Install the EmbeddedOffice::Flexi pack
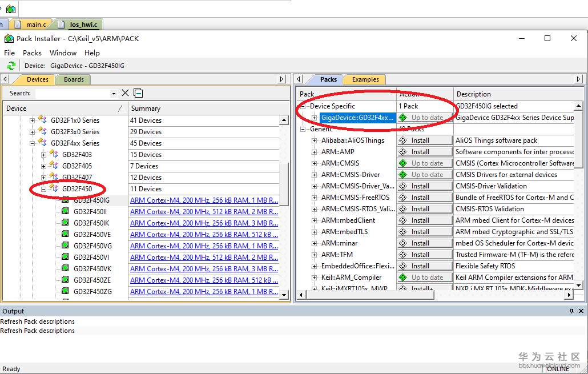 pyautogui.click(x=425, y=266)
